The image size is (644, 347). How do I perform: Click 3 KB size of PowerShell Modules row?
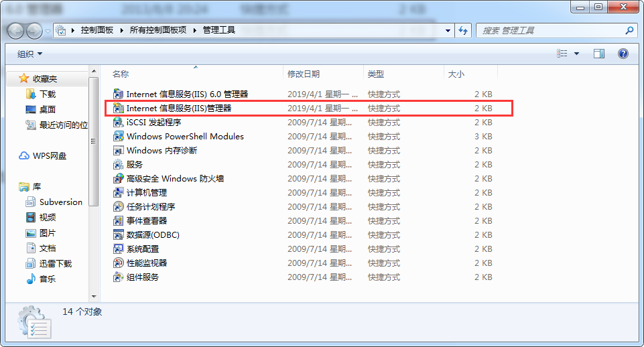coord(483,137)
